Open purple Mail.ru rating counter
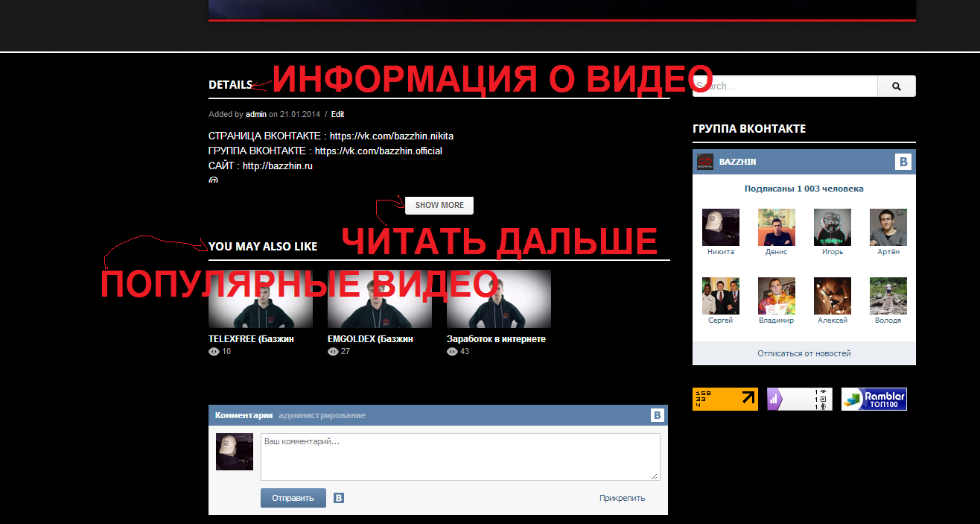This screenshot has height=524, width=980. point(800,399)
